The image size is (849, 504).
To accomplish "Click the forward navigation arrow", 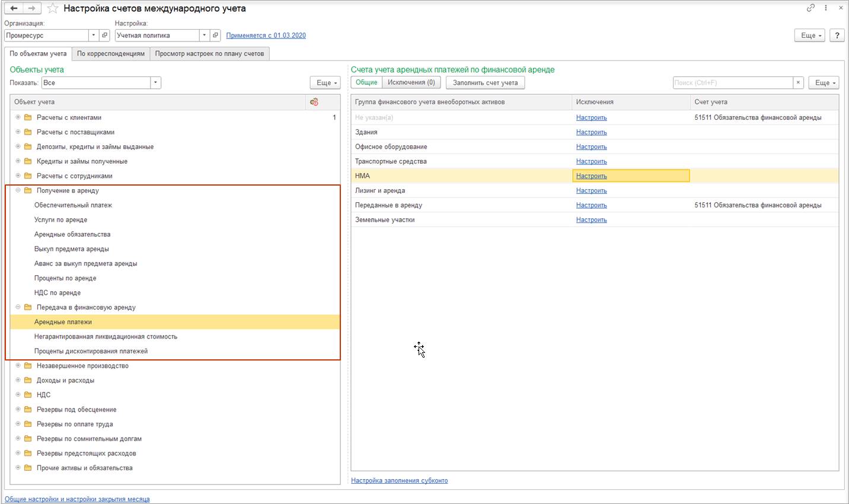I will [32, 8].
